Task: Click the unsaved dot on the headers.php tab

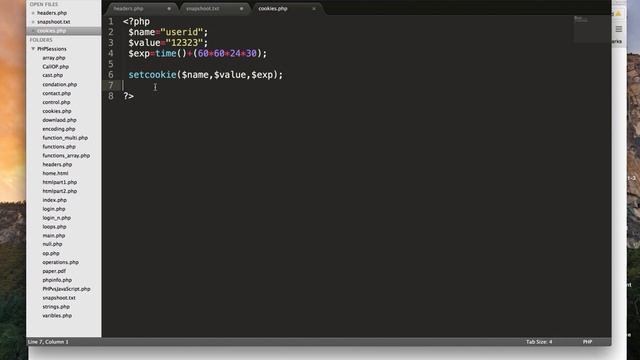Action: click(x=169, y=9)
